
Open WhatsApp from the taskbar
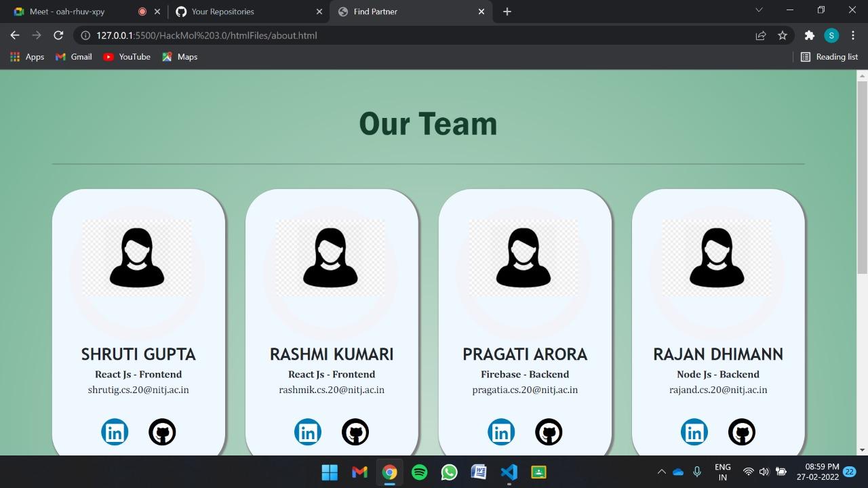click(x=449, y=472)
